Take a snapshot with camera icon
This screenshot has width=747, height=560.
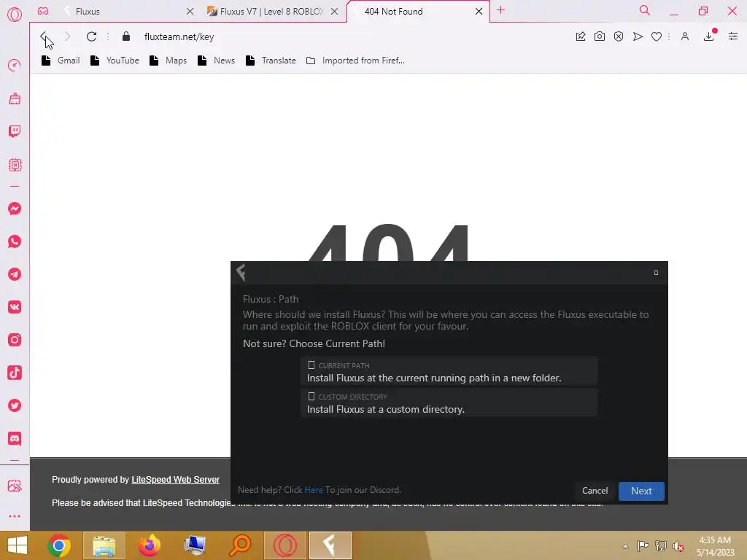[600, 36]
